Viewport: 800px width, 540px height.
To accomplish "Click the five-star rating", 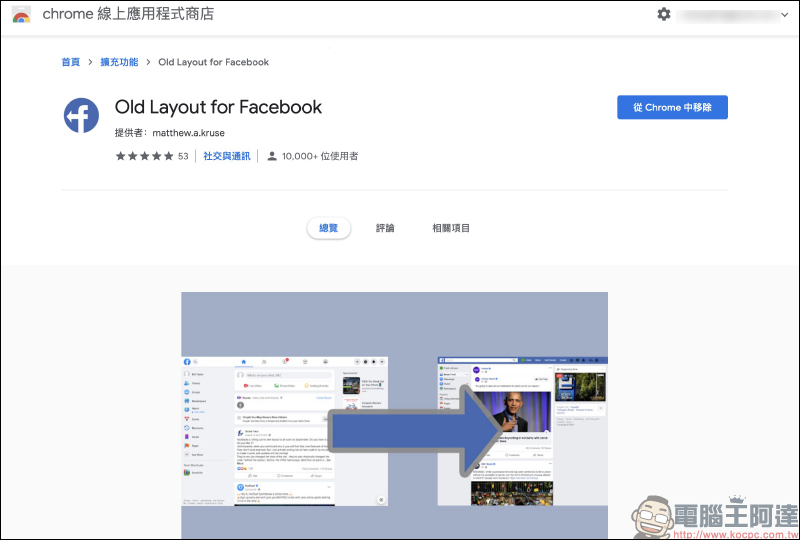I will 144,156.
